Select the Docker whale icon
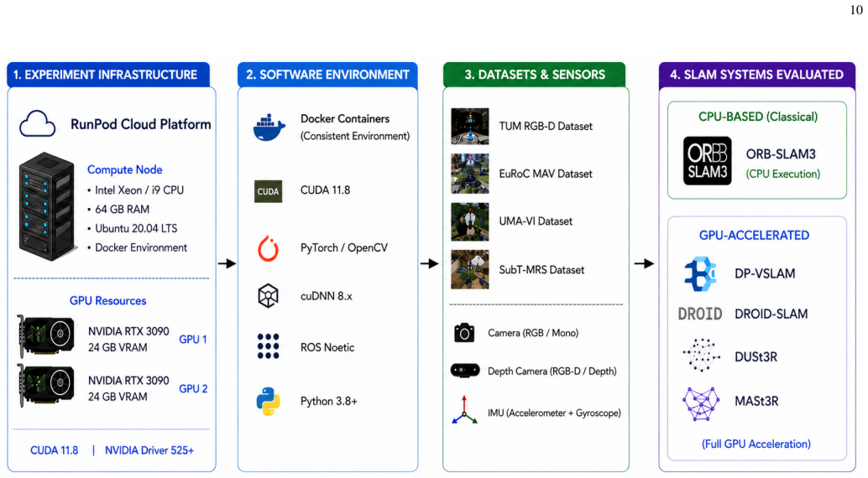This screenshot has width=868, height=478. (269, 127)
